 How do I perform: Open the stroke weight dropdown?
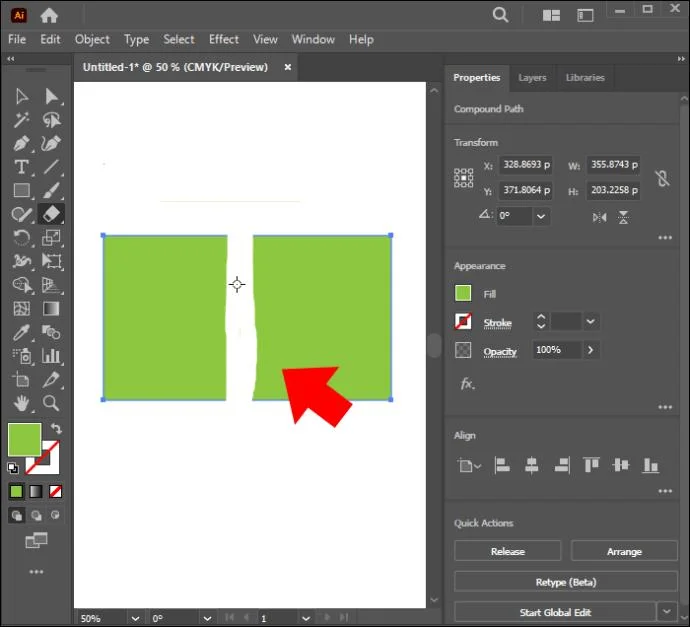(591, 322)
